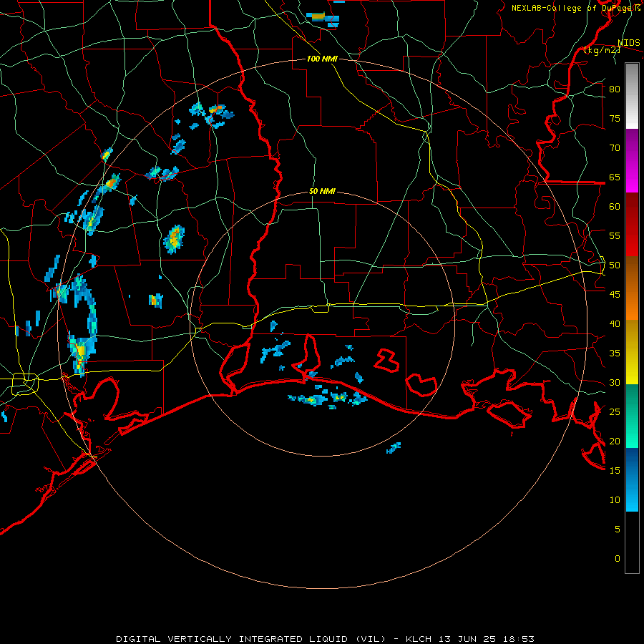Click the 15 value on the scale
Image resolution: width=644 pixels, height=644 pixels.
click(x=615, y=471)
